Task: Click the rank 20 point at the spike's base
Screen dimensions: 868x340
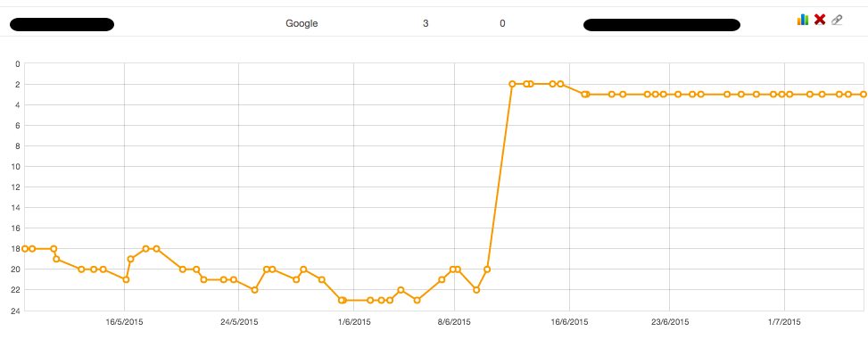Action: (x=487, y=270)
